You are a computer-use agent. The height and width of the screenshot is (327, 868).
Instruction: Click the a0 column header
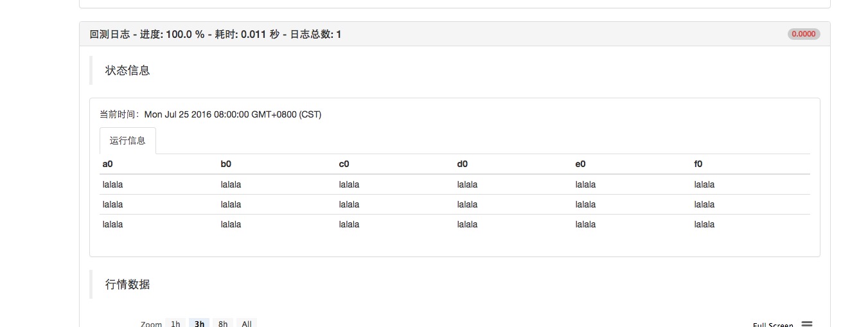tap(108, 164)
